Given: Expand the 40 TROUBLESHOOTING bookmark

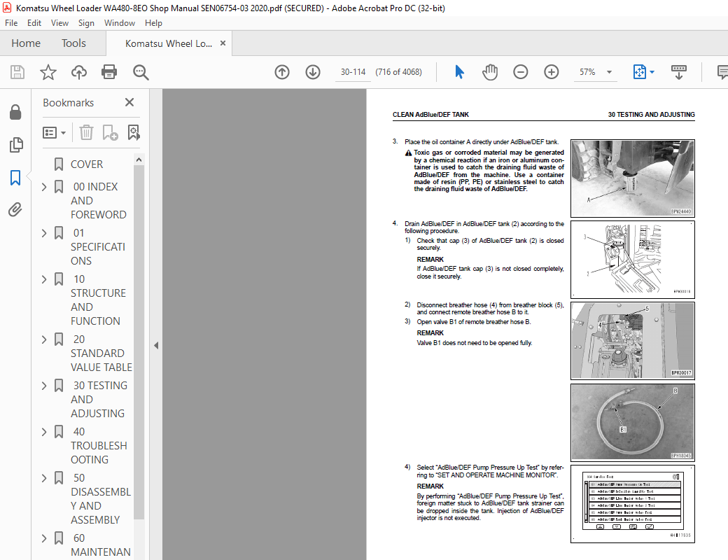Looking at the screenshot, I should [44, 432].
